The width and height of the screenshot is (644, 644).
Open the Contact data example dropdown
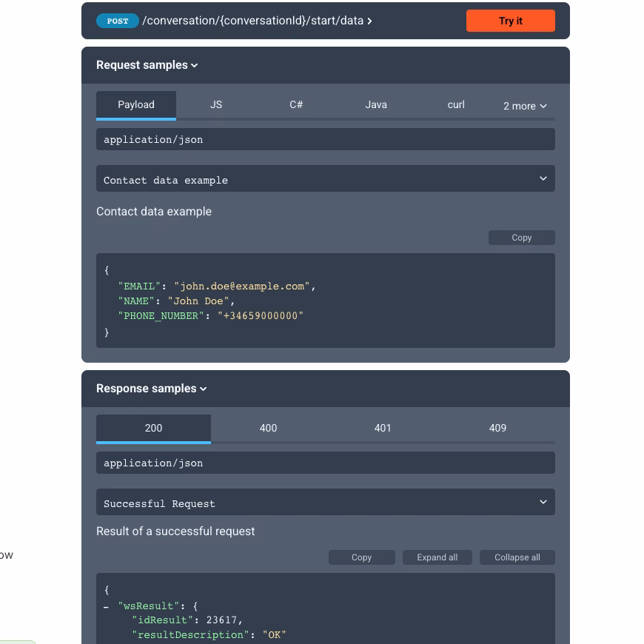click(325, 178)
